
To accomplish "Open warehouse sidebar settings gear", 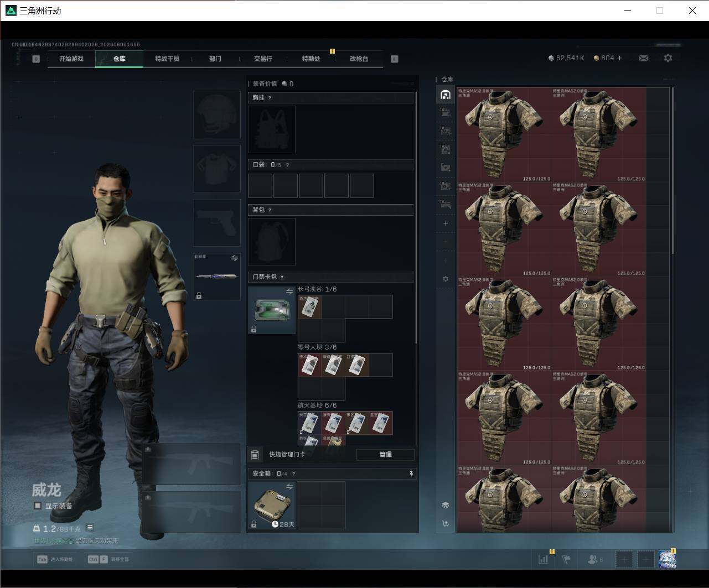I will (446, 279).
